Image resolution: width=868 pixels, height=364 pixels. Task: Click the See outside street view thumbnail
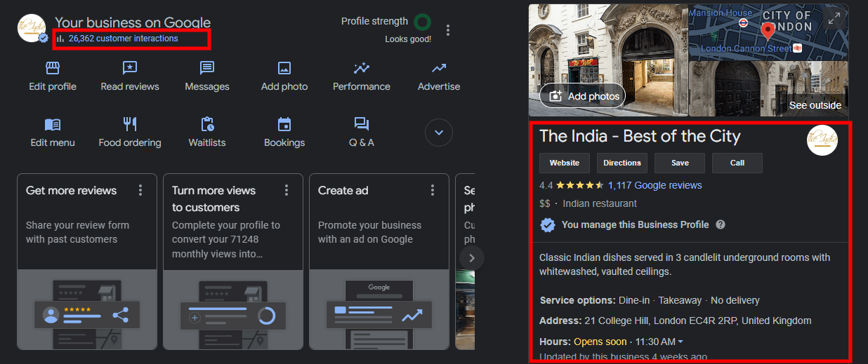click(768, 88)
